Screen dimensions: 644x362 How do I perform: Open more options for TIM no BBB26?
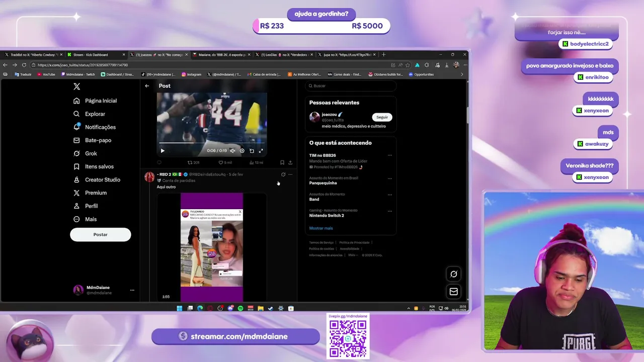(389, 155)
